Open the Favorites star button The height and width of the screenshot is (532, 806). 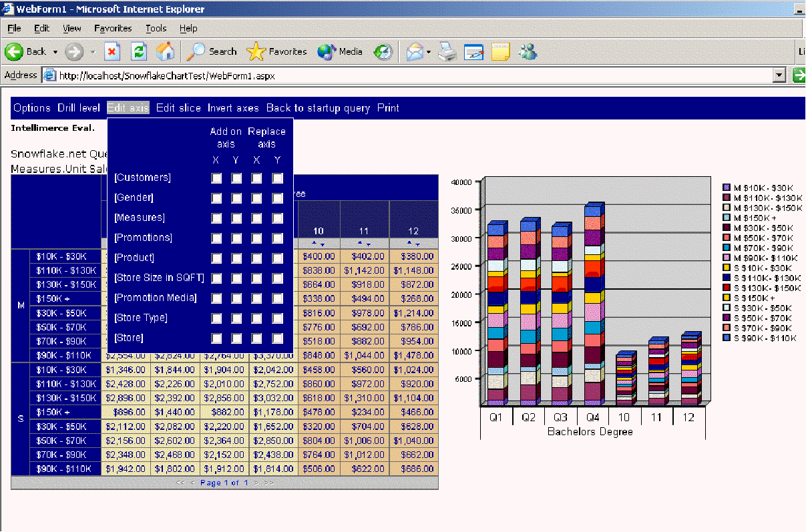tap(276, 51)
